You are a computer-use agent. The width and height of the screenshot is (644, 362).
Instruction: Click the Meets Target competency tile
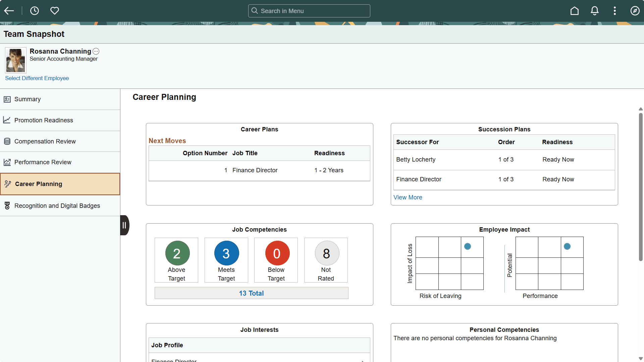[x=226, y=260]
